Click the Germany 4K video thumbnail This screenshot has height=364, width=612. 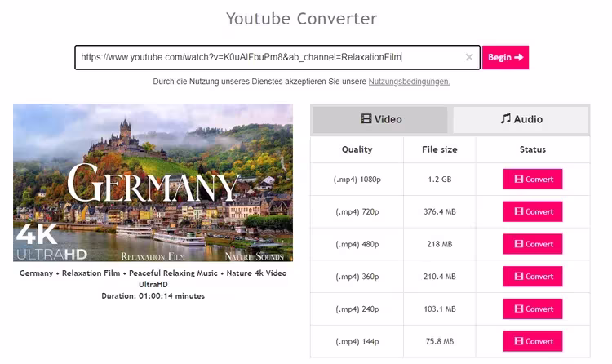pos(153,183)
